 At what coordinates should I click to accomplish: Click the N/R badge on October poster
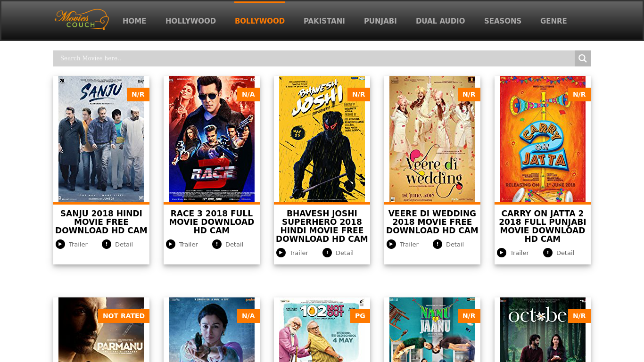click(579, 316)
